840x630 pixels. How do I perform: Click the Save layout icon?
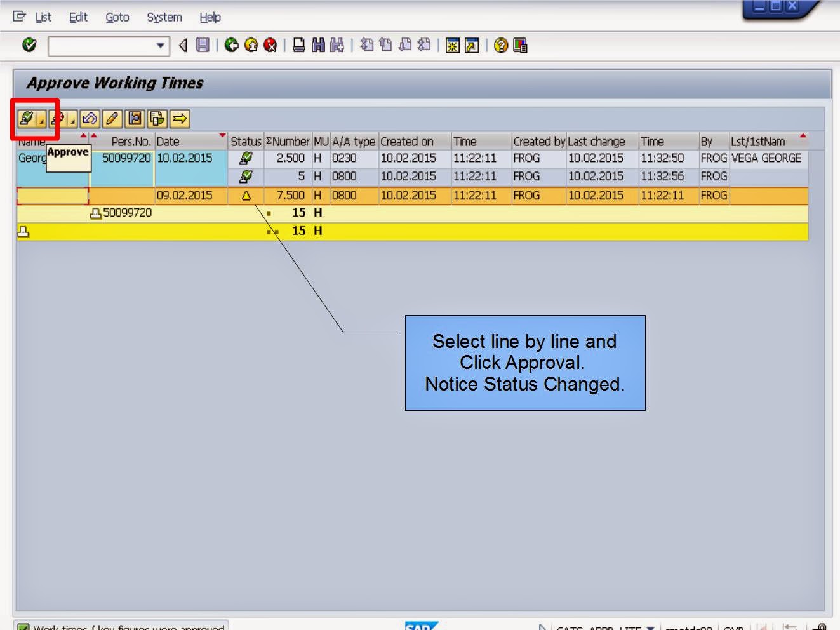pos(136,119)
